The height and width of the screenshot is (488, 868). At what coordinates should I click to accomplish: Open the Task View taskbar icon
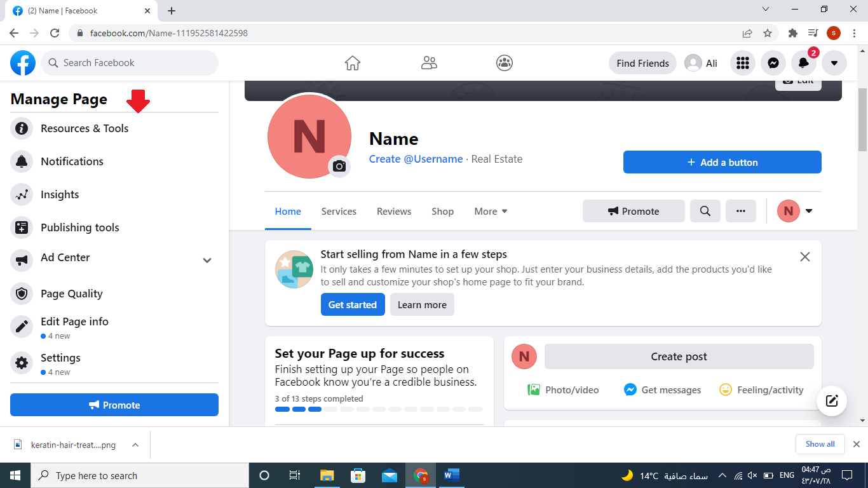coord(295,475)
